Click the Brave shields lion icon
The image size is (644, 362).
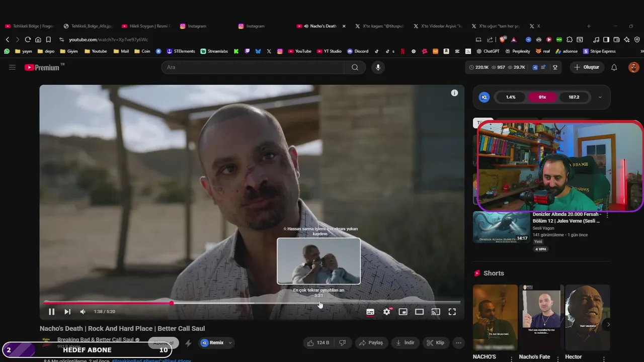coord(503,40)
